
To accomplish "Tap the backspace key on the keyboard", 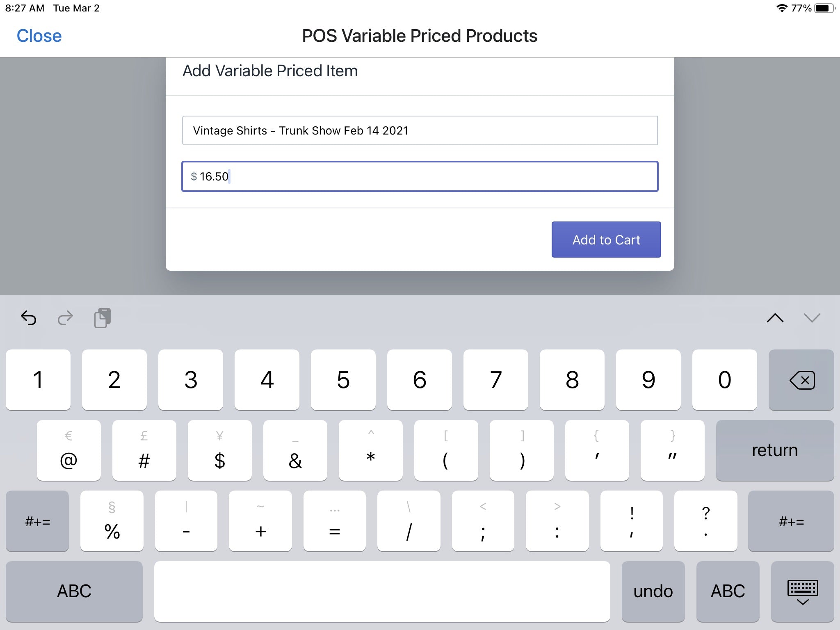I will 801,379.
